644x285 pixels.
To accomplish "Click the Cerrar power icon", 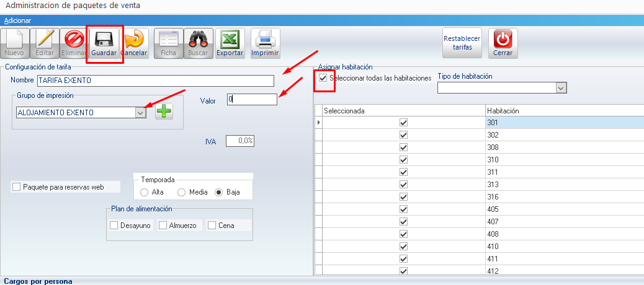I will coord(503,40).
